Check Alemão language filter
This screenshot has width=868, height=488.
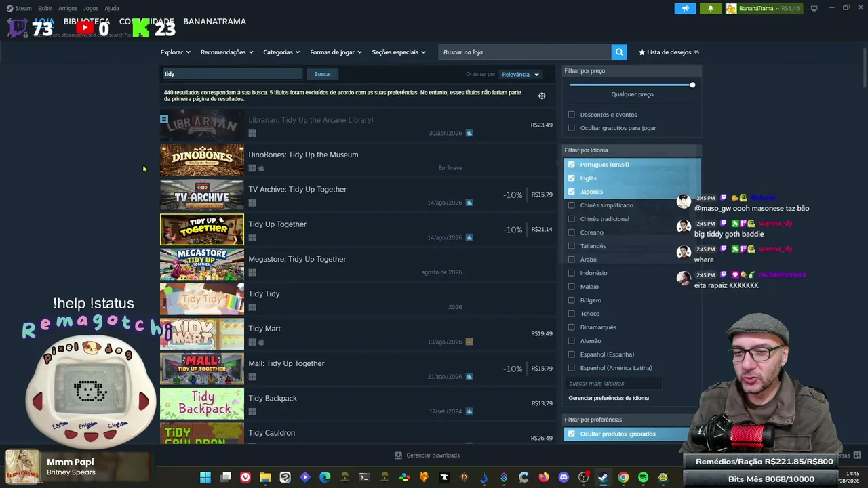coord(572,341)
